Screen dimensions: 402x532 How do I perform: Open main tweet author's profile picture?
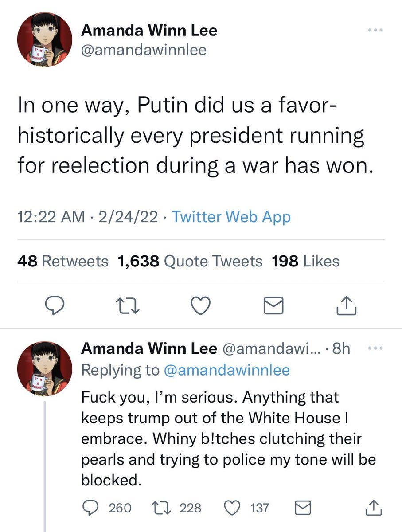44,40
